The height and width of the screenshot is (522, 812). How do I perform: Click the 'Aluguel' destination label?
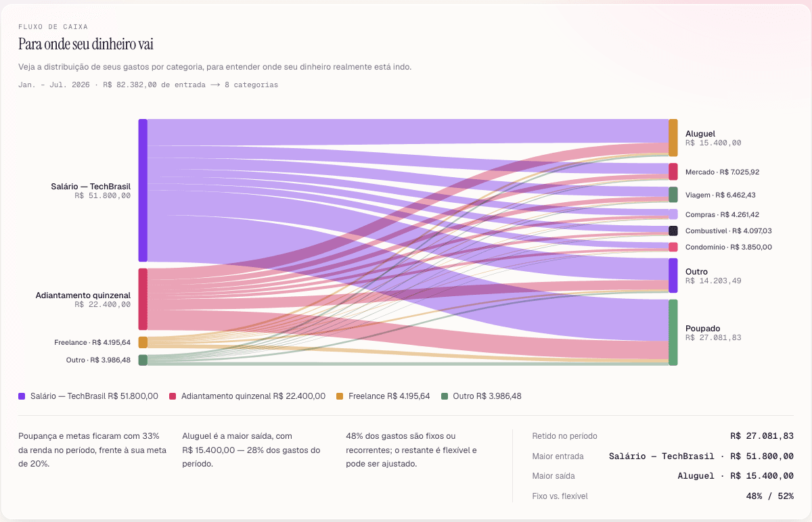coord(700,134)
